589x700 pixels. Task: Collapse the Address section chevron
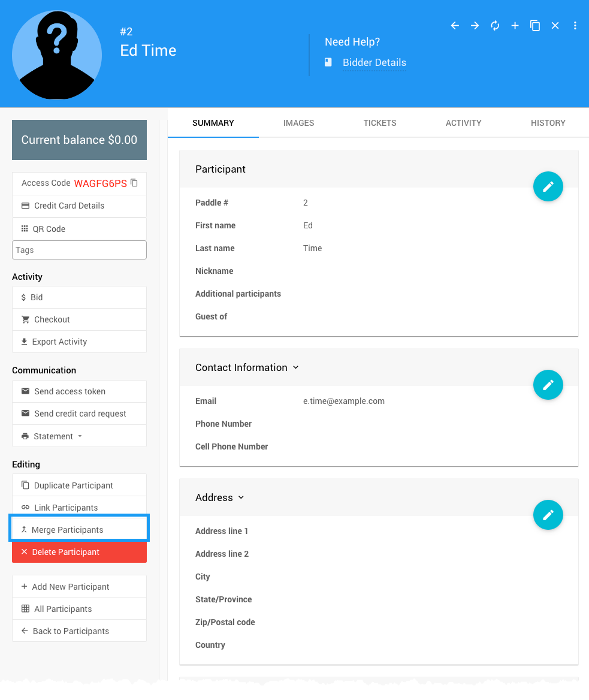pyautogui.click(x=241, y=498)
